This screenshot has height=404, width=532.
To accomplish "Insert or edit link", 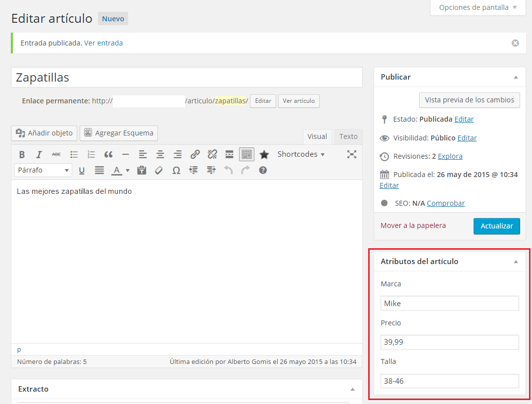I will click(x=195, y=155).
